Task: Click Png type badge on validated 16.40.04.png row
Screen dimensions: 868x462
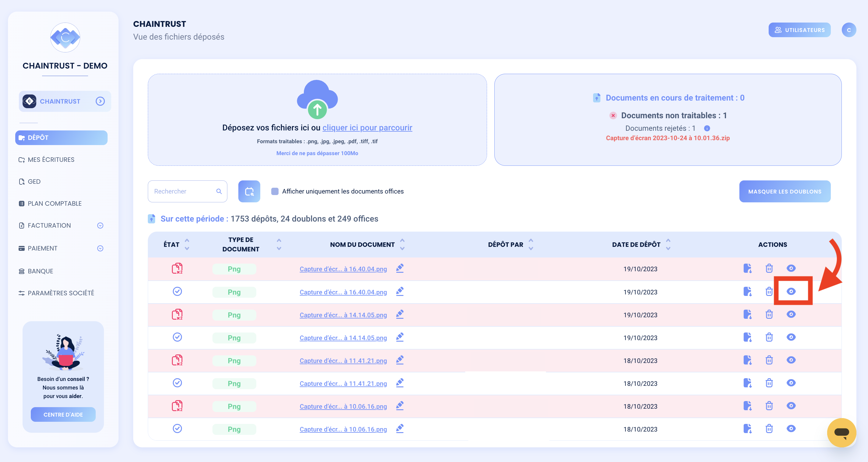Action: (x=234, y=292)
